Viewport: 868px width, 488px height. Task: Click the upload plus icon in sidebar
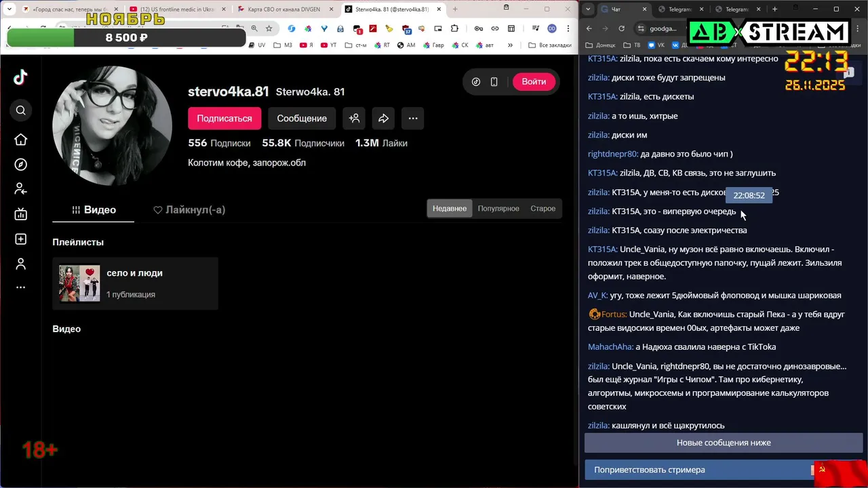tap(20, 239)
